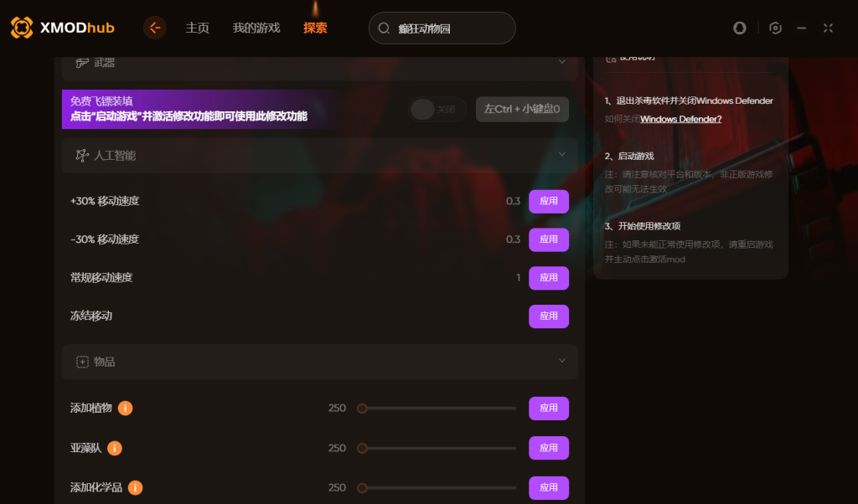858x504 pixels.
Task: Collapse the 武器 section
Action: pyautogui.click(x=562, y=62)
